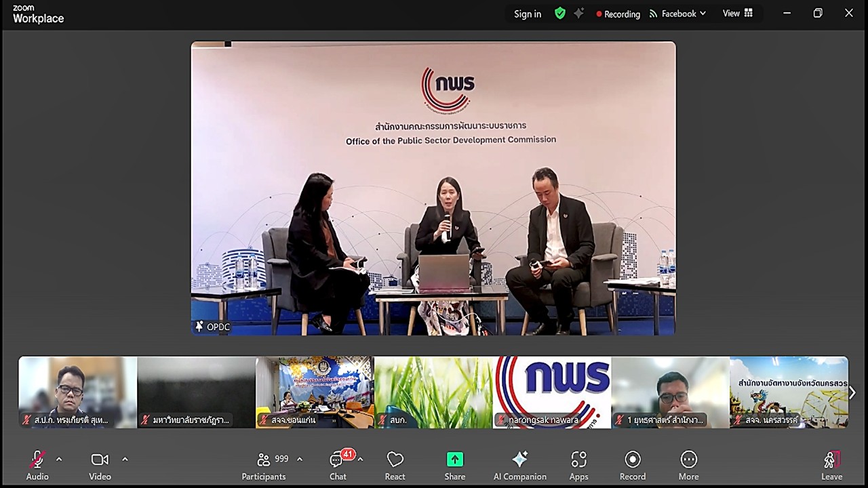
Task: Open the Chat panel
Action: [338, 466]
